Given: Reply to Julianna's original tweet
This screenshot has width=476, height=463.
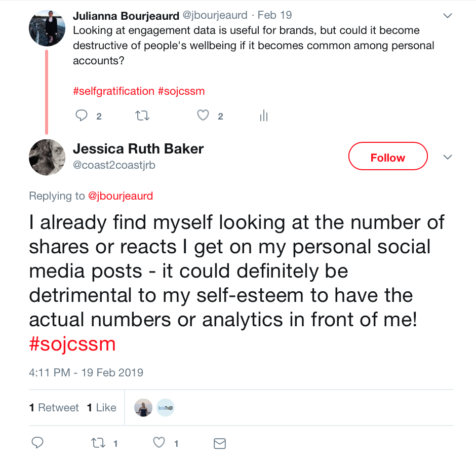Looking at the screenshot, I should pyautogui.click(x=82, y=116).
